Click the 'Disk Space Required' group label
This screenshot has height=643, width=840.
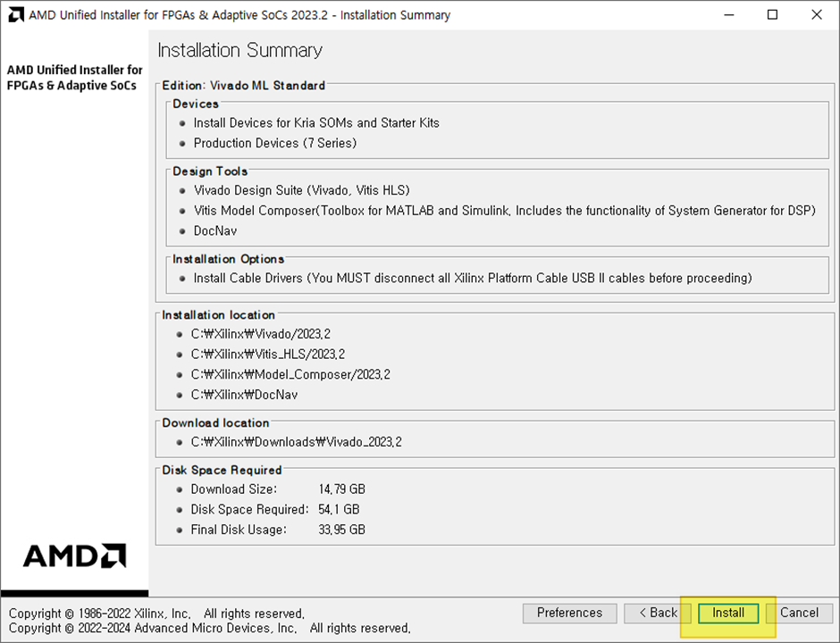pos(222,470)
